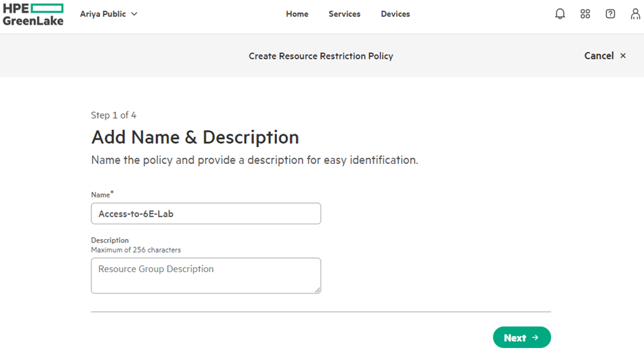Click the Name field label
Screen dimensions: 644x354
(101, 195)
